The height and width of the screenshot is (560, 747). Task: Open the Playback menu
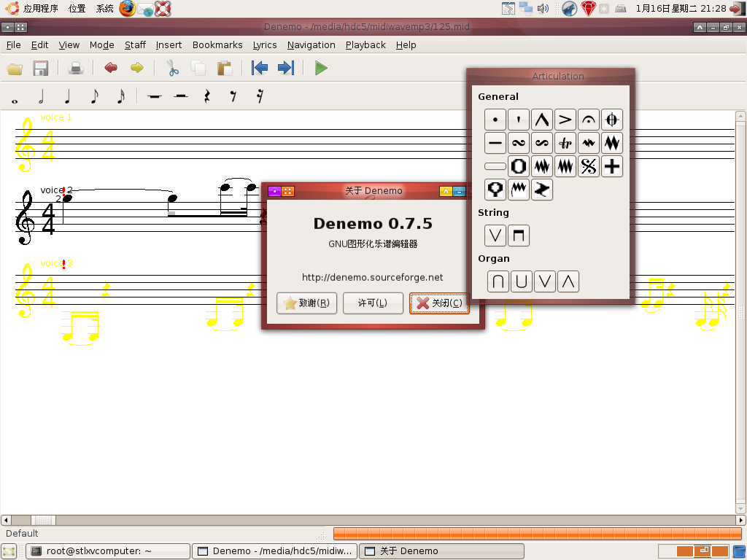tap(365, 44)
